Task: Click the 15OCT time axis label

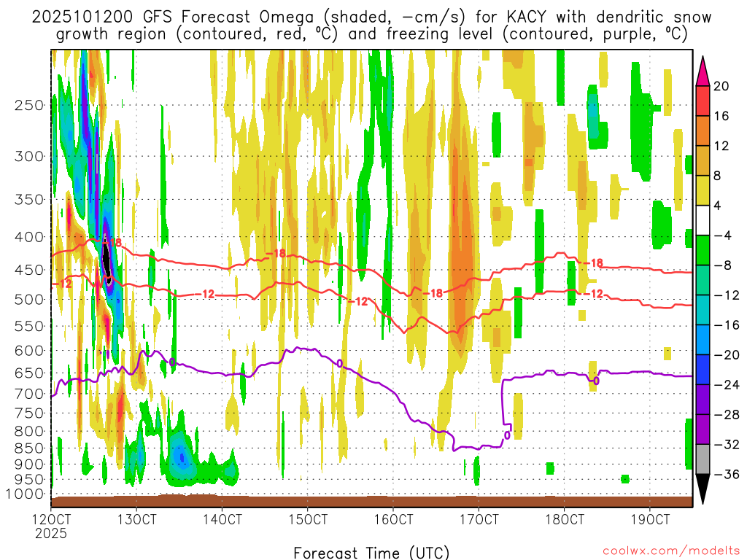Action: pyautogui.click(x=308, y=519)
